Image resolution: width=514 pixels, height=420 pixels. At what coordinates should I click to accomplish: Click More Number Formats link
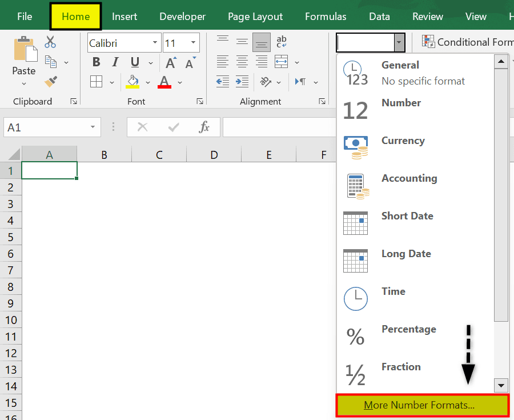tap(423, 405)
